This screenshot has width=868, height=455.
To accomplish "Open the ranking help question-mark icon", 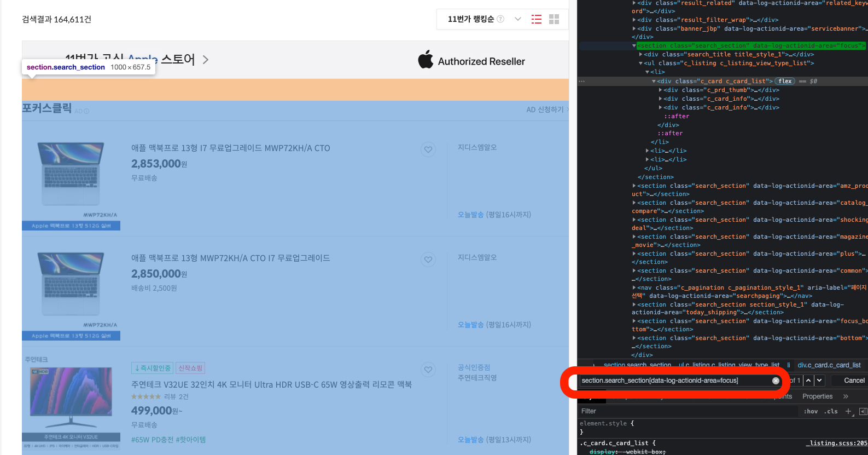I will coord(500,19).
